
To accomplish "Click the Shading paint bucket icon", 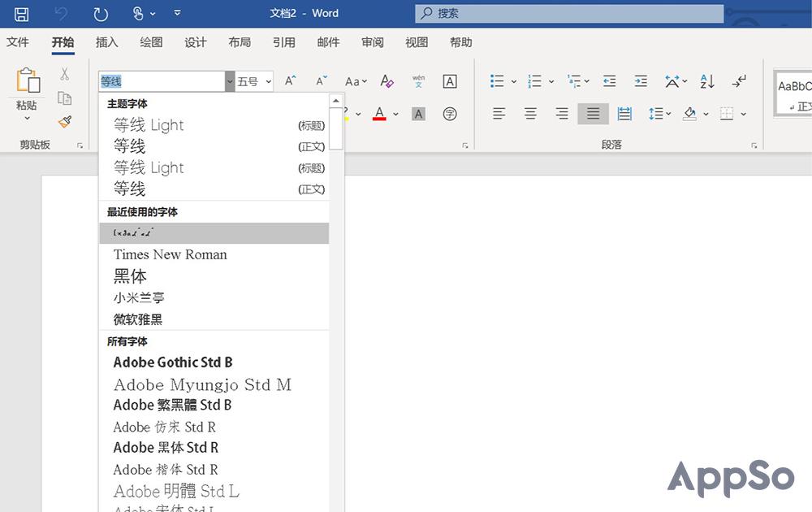I will (689, 114).
